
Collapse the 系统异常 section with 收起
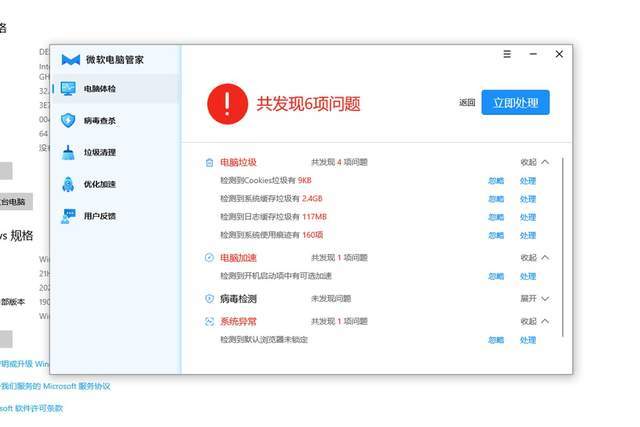tap(534, 322)
